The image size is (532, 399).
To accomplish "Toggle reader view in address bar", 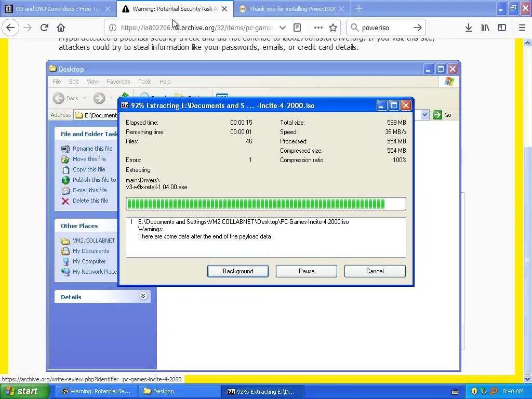I will (297, 28).
